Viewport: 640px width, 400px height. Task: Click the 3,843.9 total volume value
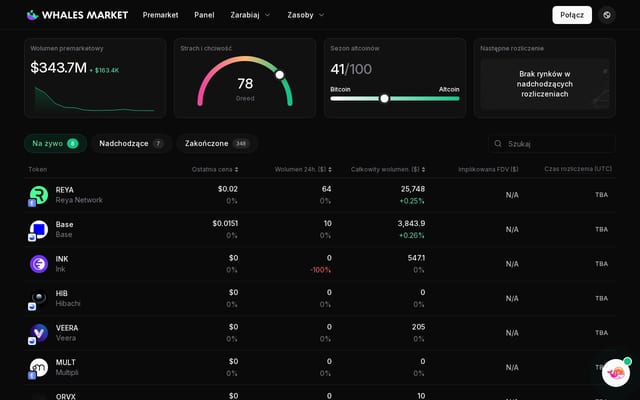tap(411, 224)
